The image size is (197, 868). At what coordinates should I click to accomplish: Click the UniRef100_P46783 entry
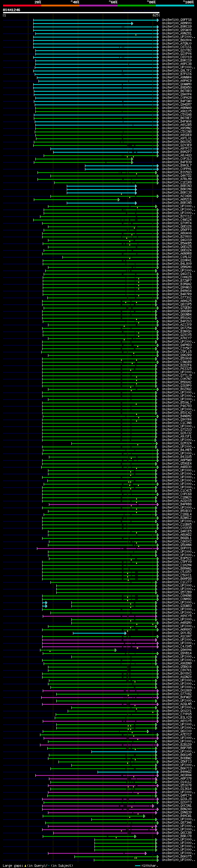tap(177, 406)
